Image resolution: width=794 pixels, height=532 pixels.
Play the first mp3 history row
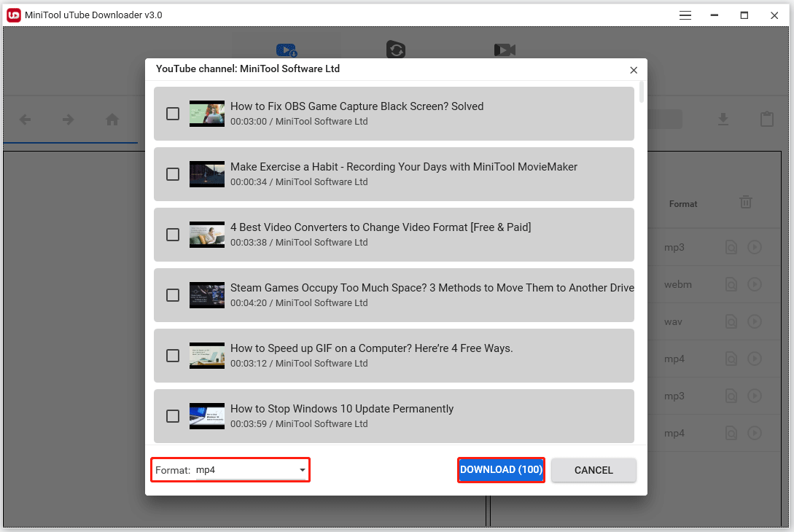pos(755,247)
